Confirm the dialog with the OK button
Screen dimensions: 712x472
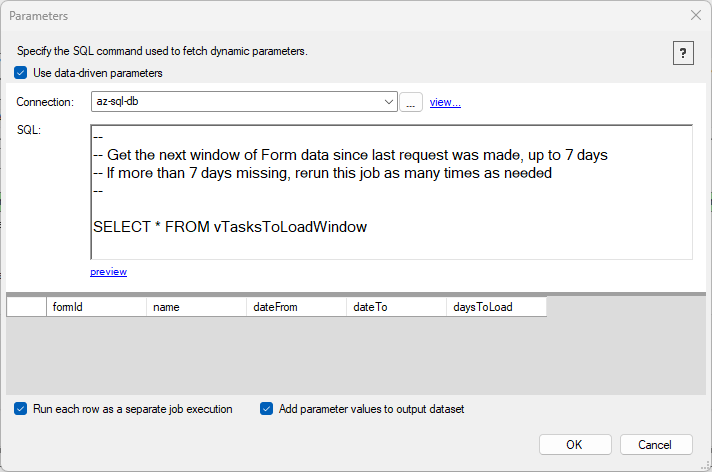(575, 444)
